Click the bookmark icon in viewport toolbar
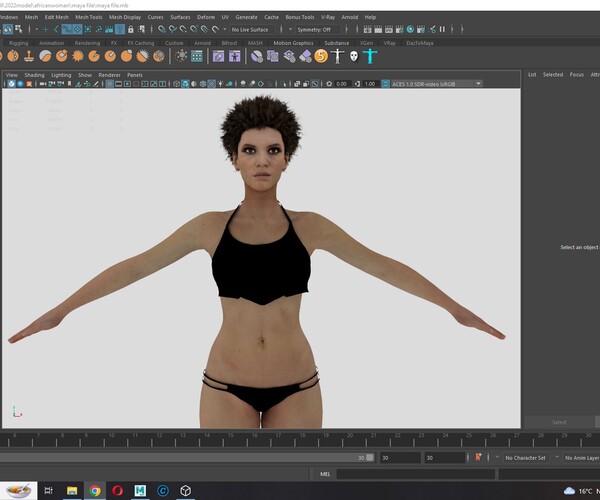 click(x=69, y=84)
